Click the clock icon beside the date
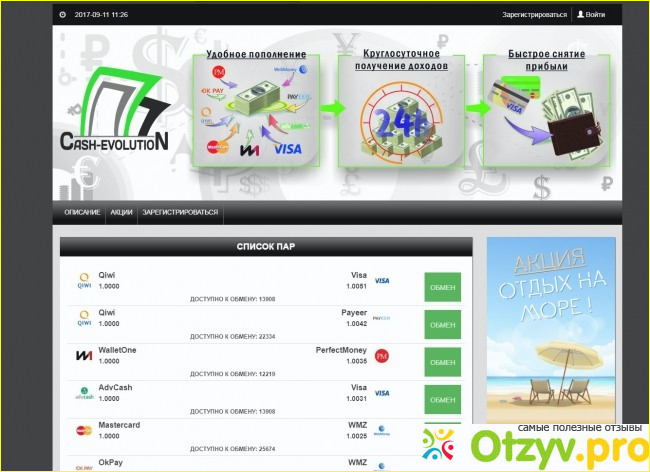Image resolution: width=650 pixels, height=472 pixels. (x=63, y=15)
